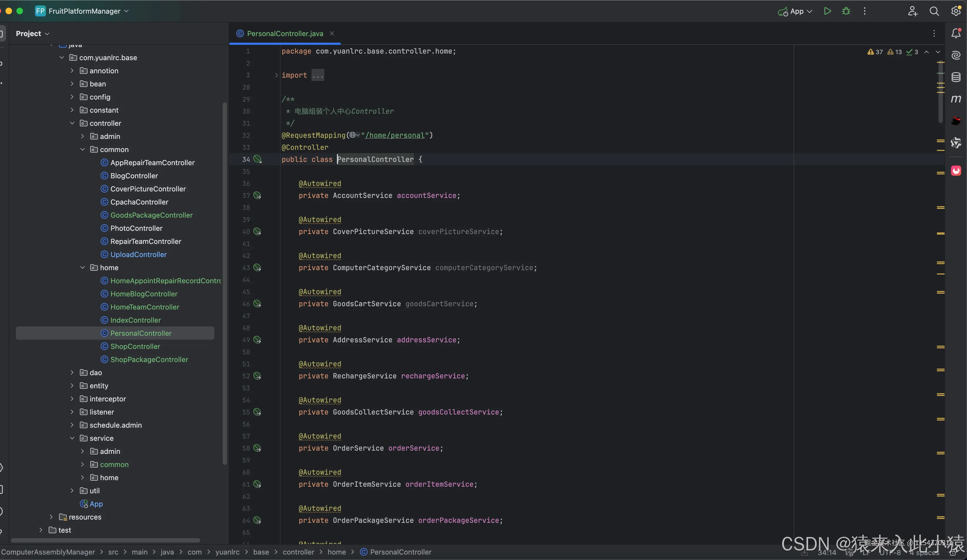The image size is (967, 560).
Task: Open Maven tool window icon
Action: point(956,99)
